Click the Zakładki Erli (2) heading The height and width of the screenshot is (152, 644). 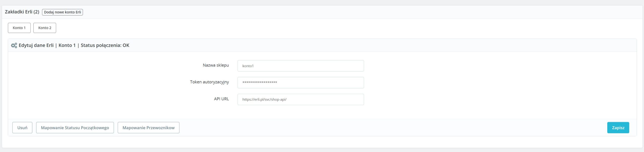point(22,12)
